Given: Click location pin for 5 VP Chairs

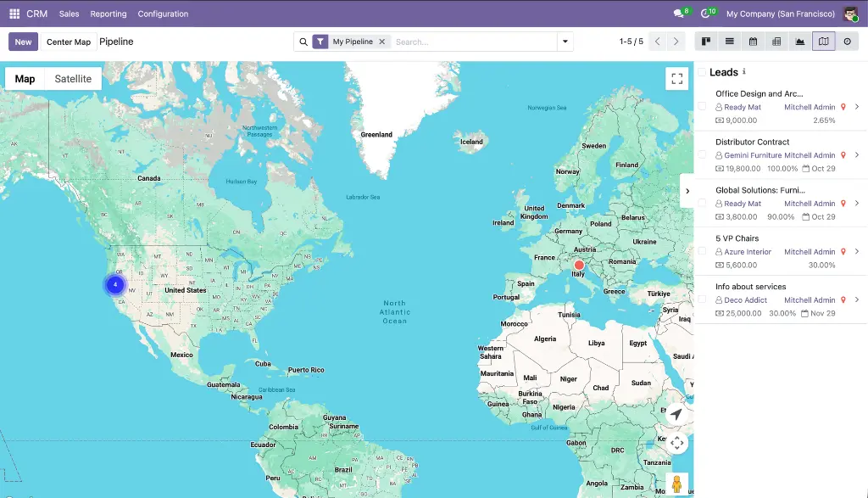Looking at the screenshot, I should pos(843,251).
